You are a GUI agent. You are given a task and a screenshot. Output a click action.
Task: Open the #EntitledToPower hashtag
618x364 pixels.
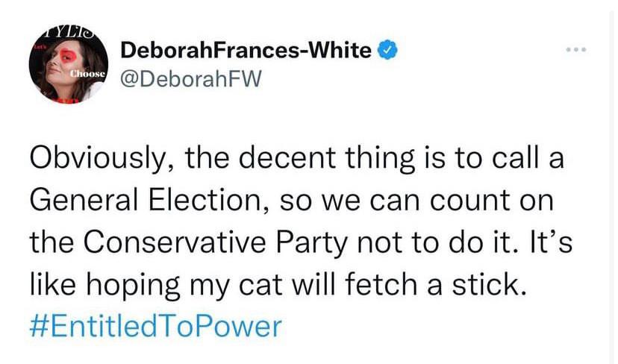[157, 327]
